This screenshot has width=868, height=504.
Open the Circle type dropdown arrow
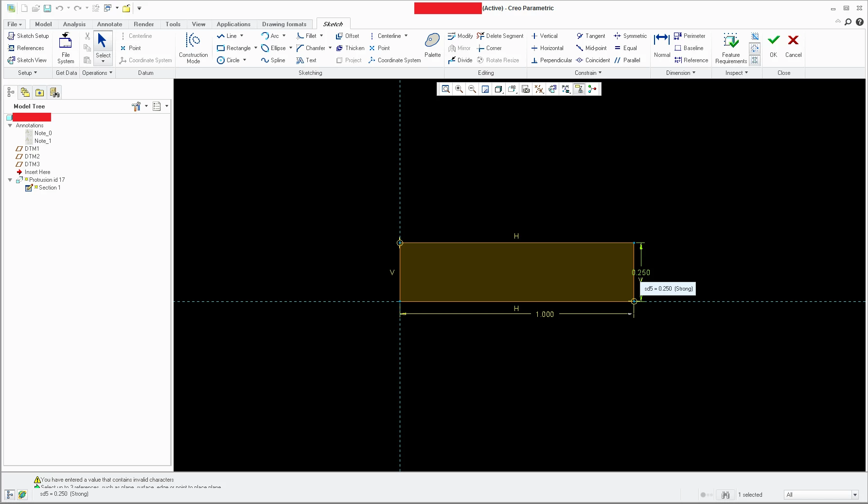click(x=245, y=60)
